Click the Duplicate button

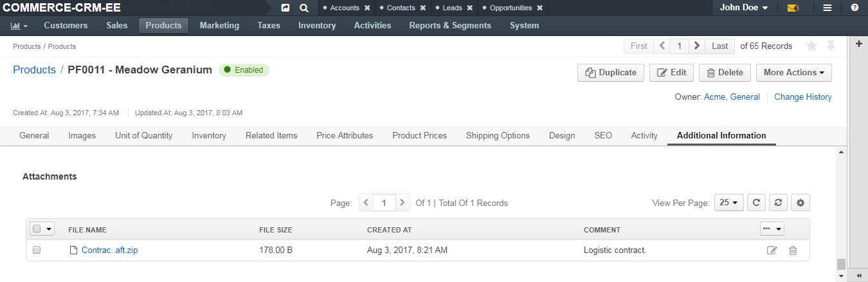611,73
